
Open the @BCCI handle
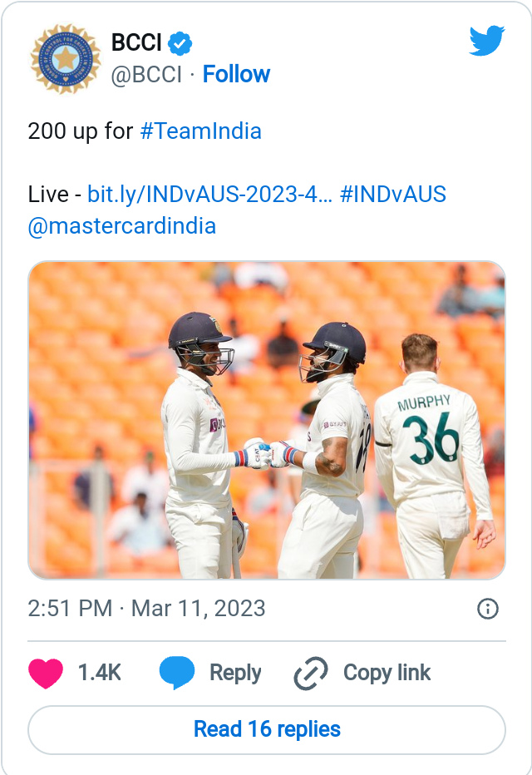[146, 74]
